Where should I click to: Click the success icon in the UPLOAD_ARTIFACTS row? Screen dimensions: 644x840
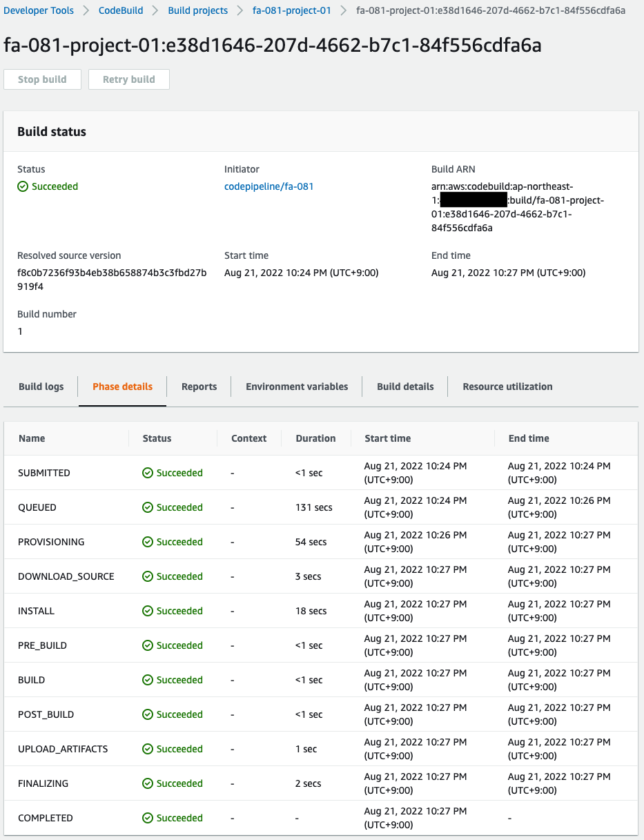(x=148, y=749)
